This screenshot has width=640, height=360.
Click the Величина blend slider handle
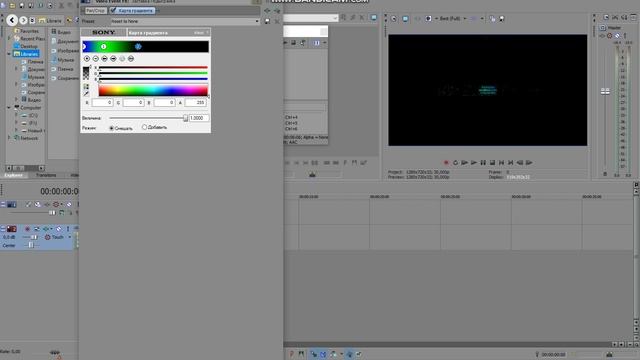point(185,118)
